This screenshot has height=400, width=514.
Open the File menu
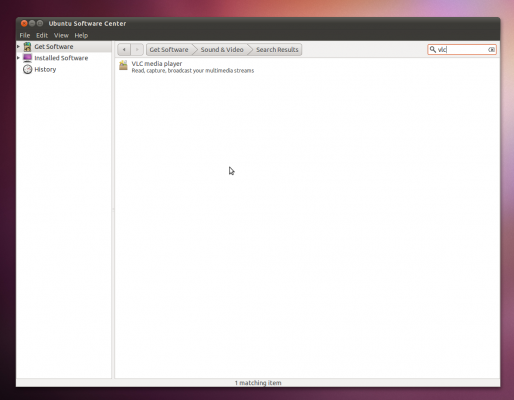pyautogui.click(x=25, y=35)
